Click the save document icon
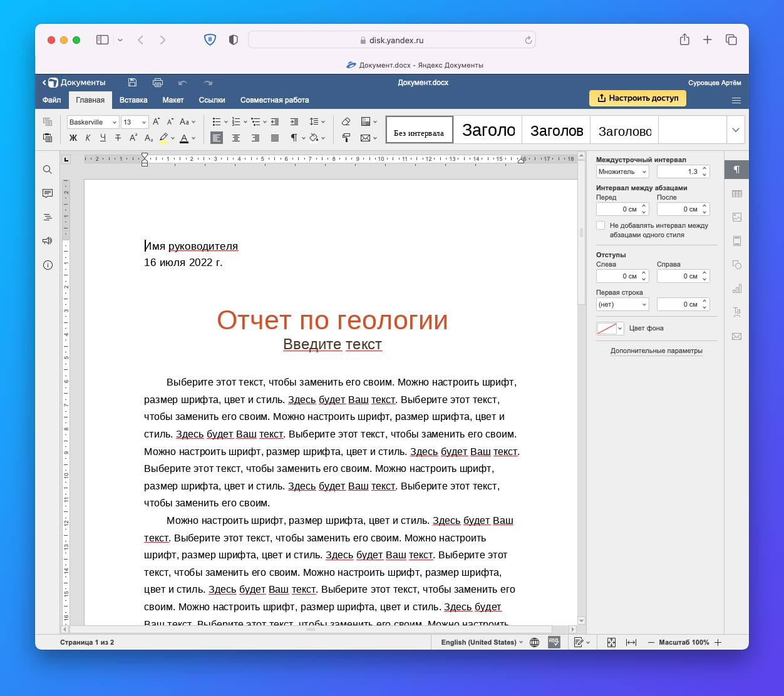Image resolution: width=784 pixels, height=696 pixels. (132, 83)
